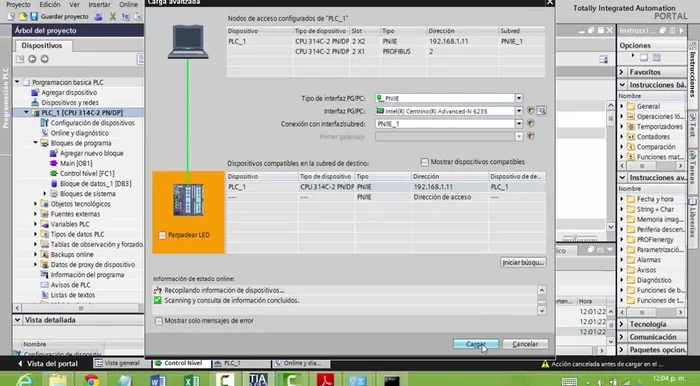Click the warning icon in status bar
700x386 pixels.
545,364
